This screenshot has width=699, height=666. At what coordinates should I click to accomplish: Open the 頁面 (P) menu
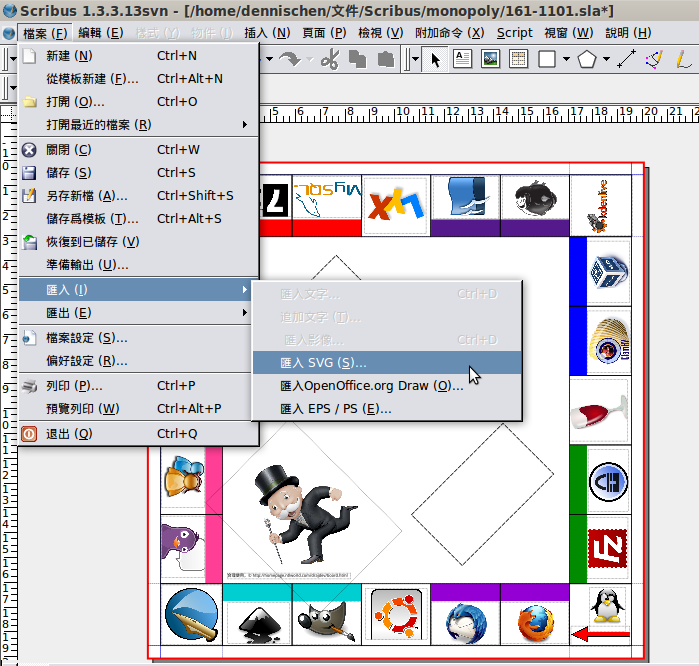[x=324, y=33]
